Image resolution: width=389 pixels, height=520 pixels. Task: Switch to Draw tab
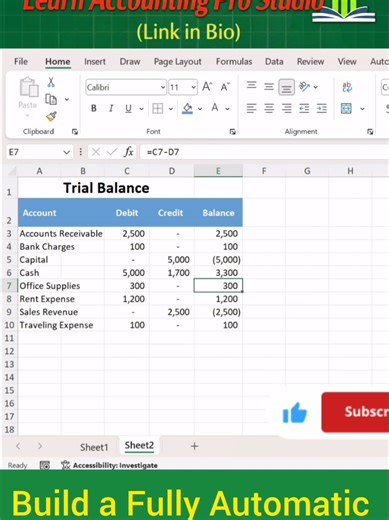[130, 62]
